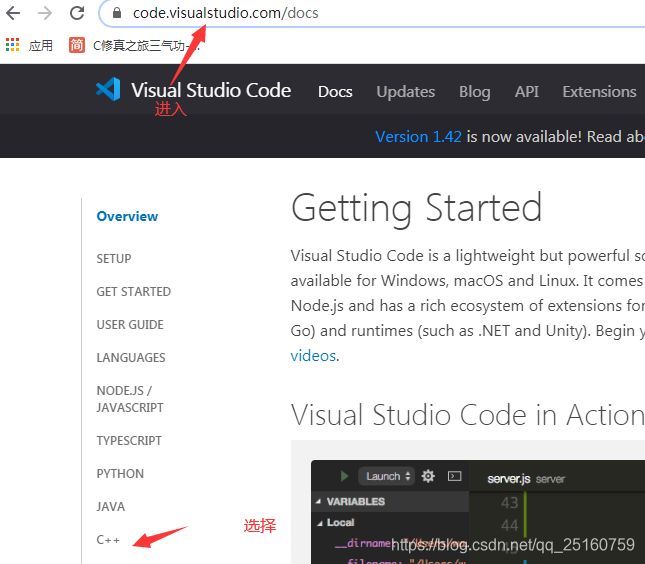Expand the LANGUAGES sidebar section

point(131,357)
